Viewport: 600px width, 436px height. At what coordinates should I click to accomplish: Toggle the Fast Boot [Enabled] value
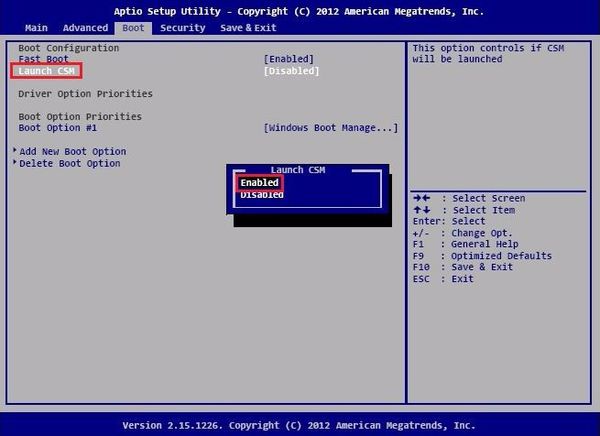[x=288, y=59]
